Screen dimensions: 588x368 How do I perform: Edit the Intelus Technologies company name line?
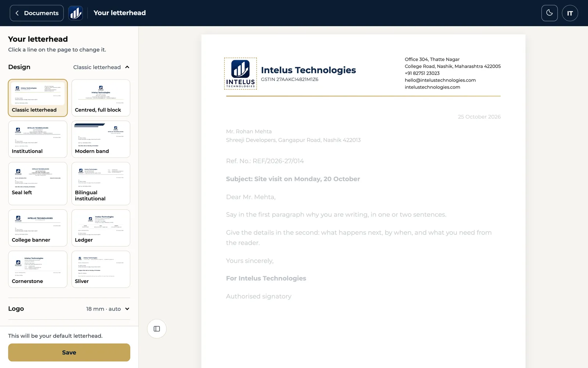tap(308, 70)
